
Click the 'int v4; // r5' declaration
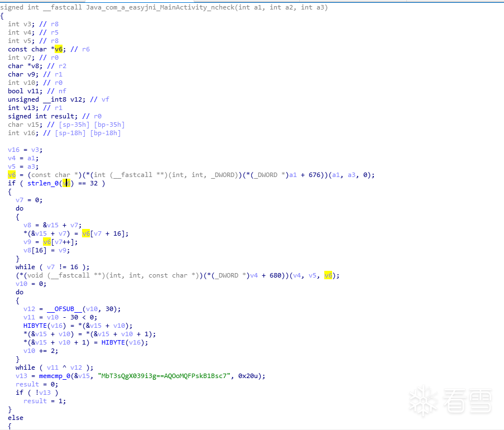click(x=33, y=32)
